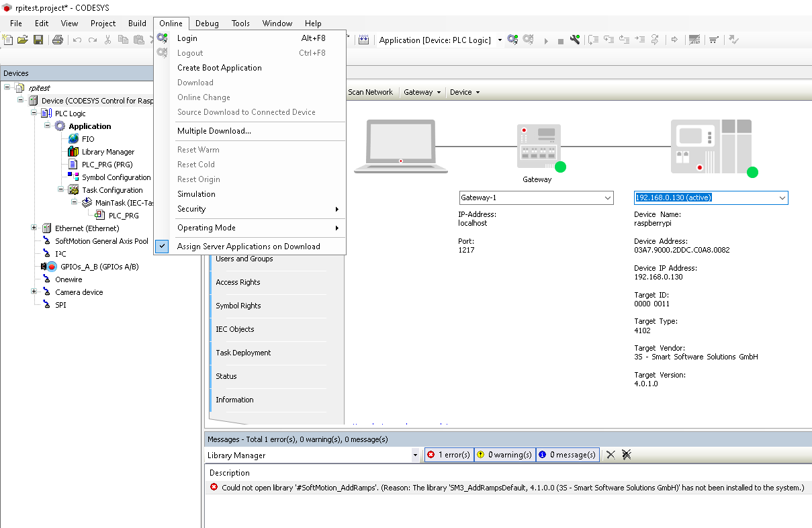Choose Multiple Download... from Online menu
Screen dimensions: 812x528
pos(249,131)
